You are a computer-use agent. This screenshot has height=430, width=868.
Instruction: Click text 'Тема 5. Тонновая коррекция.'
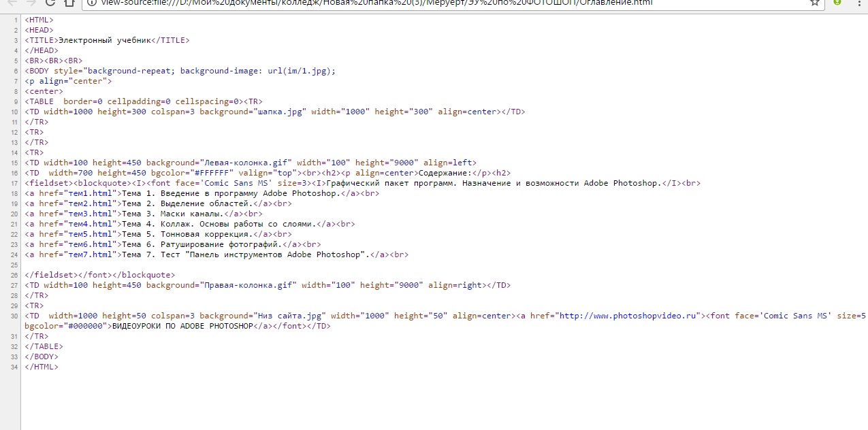pos(187,234)
